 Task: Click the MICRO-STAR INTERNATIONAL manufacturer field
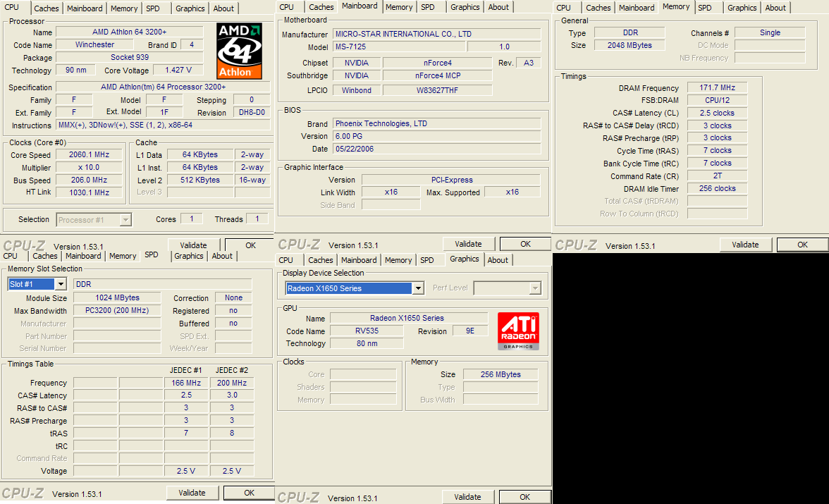pos(437,34)
